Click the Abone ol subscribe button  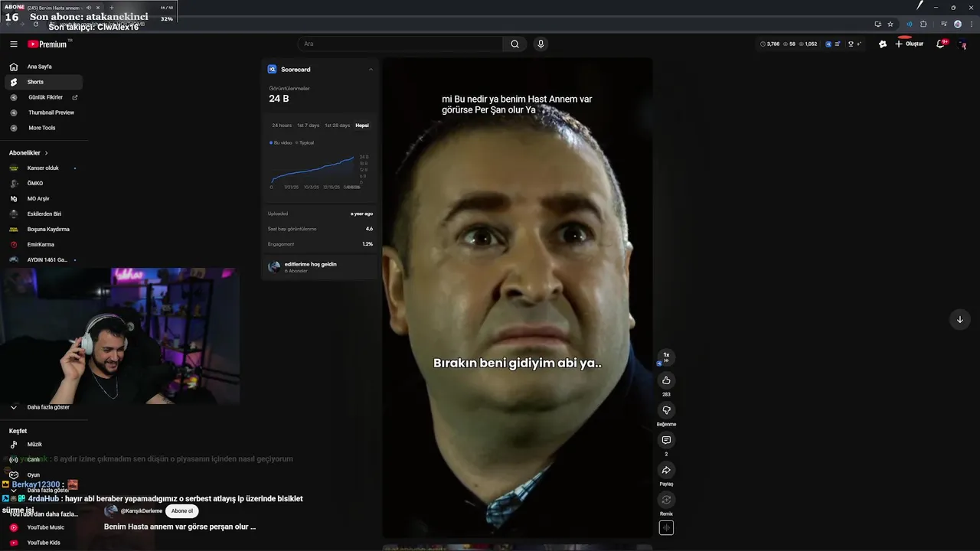click(182, 510)
